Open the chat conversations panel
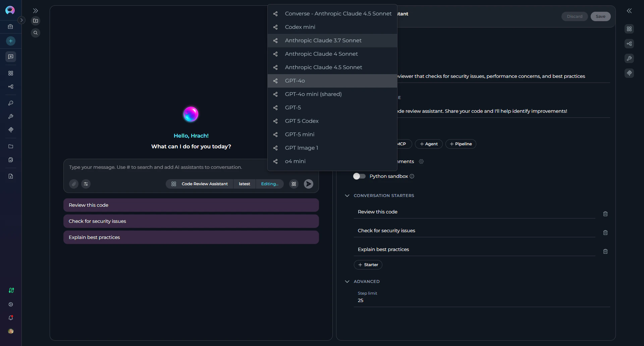This screenshot has height=346, width=644. (10, 57)
